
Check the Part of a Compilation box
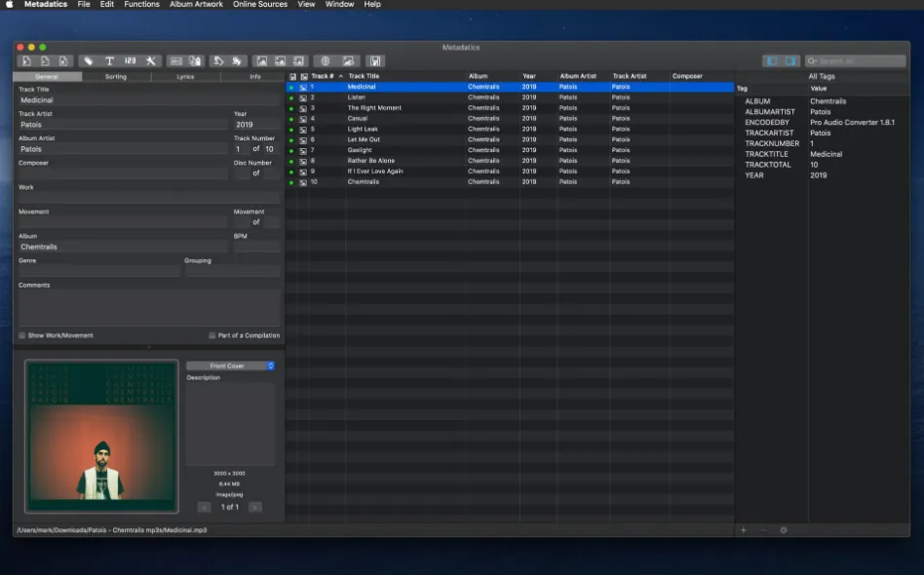212,335
